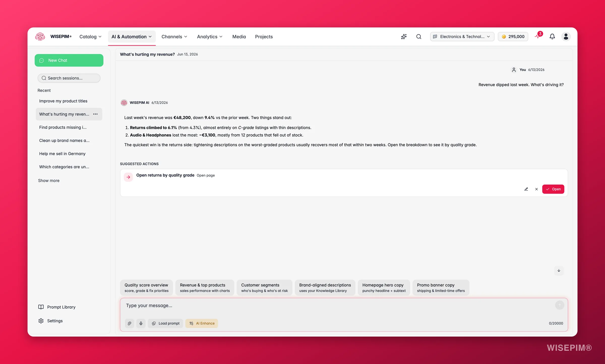605x364 pixels.
Task: Expand the Channels menu
Action: click(x=174, y=37)
